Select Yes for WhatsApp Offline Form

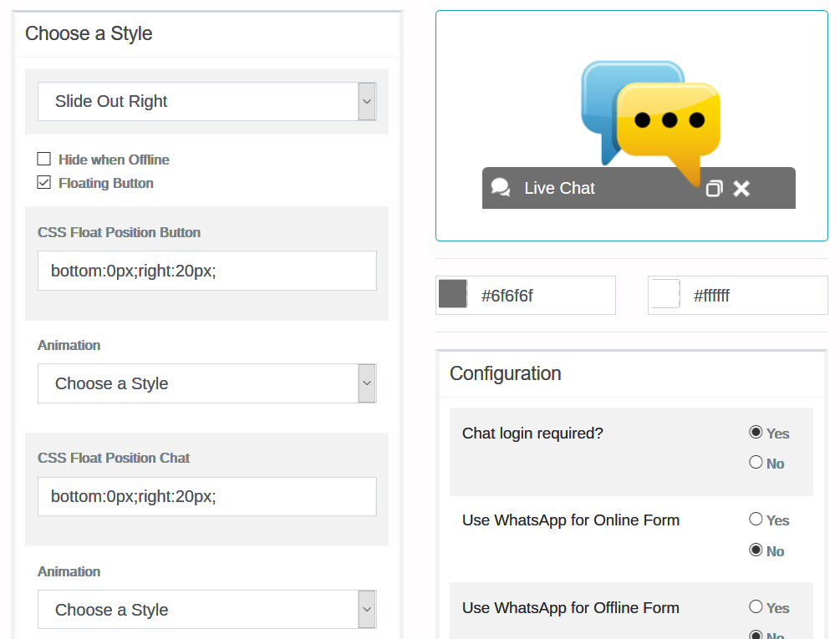(756, 607)
